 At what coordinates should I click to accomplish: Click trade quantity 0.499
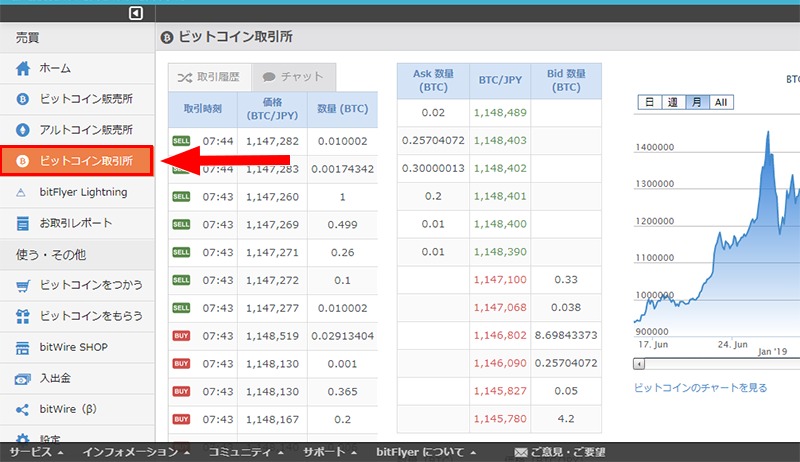point(342,224)
